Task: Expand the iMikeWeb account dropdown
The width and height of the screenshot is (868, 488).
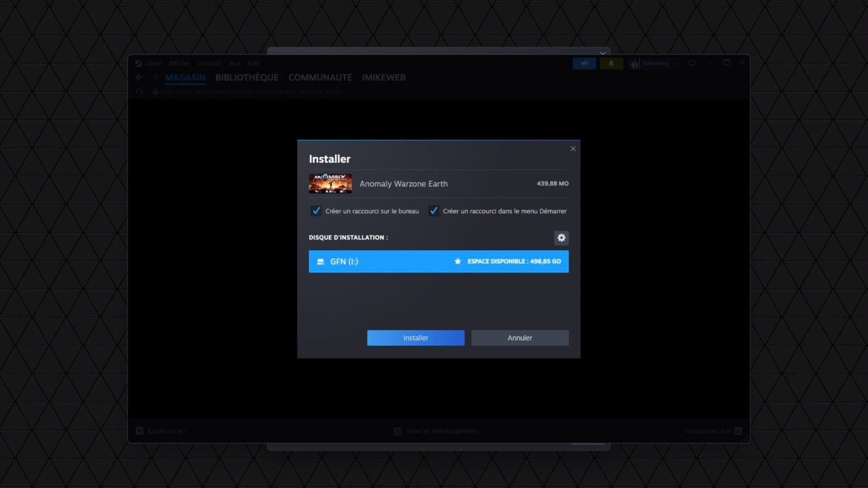Action: click(x=659, y=64)
